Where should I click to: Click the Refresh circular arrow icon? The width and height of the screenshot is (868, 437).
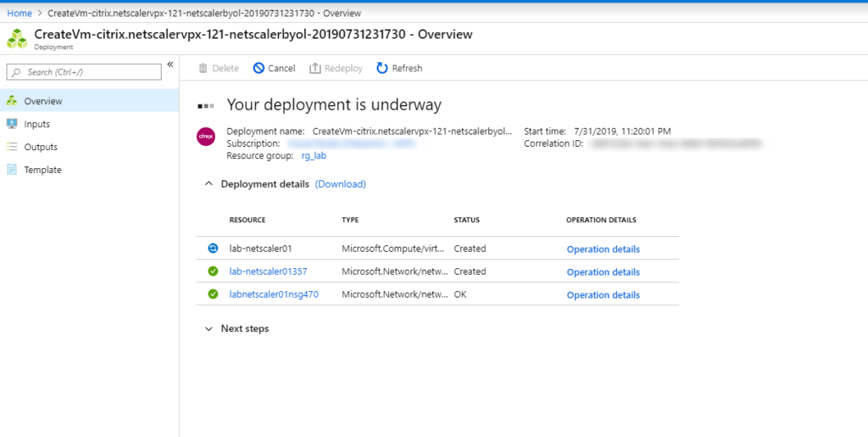pyautogui.click(x=382, y=68)
